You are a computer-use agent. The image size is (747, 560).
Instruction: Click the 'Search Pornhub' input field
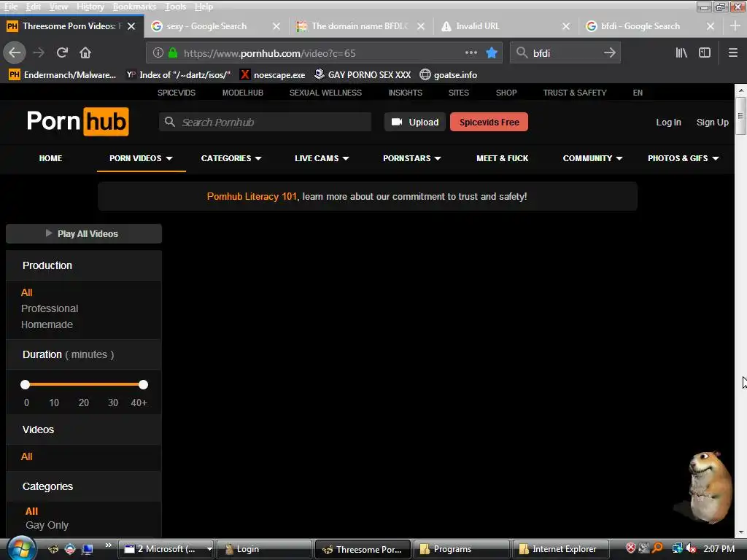(266, 122)
